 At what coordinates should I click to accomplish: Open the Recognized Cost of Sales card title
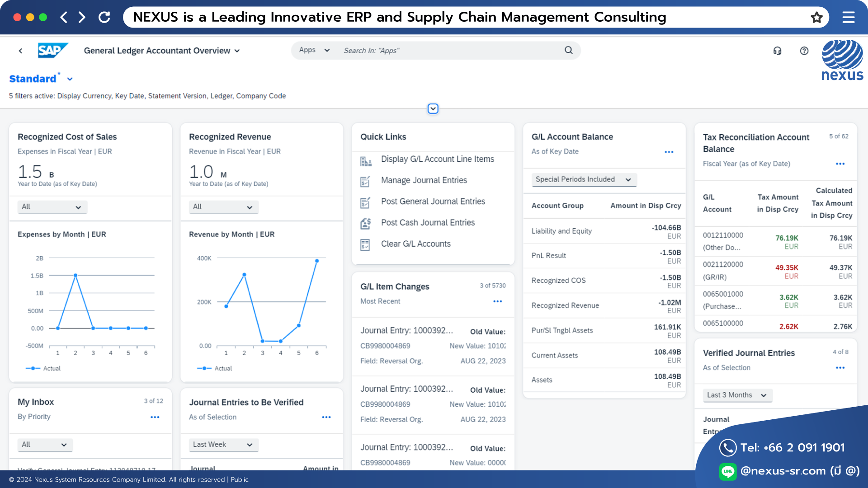coord(67,137)
